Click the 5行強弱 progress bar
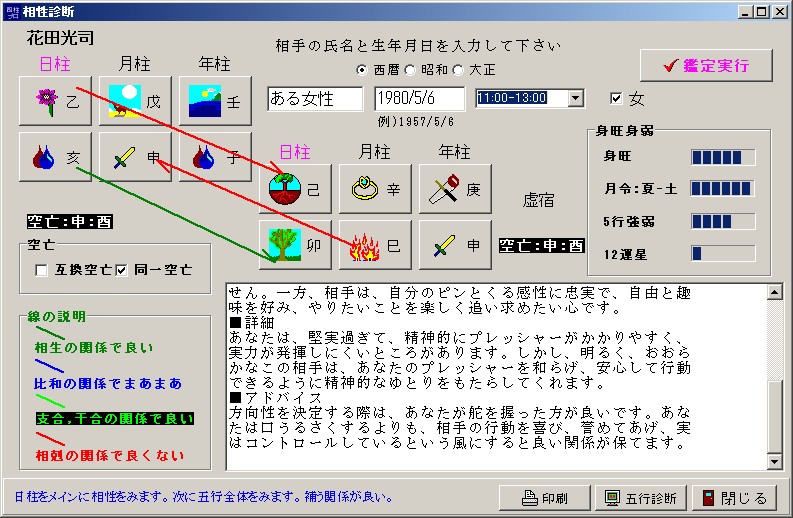This screenshot has width=793, height=518. 723,221
